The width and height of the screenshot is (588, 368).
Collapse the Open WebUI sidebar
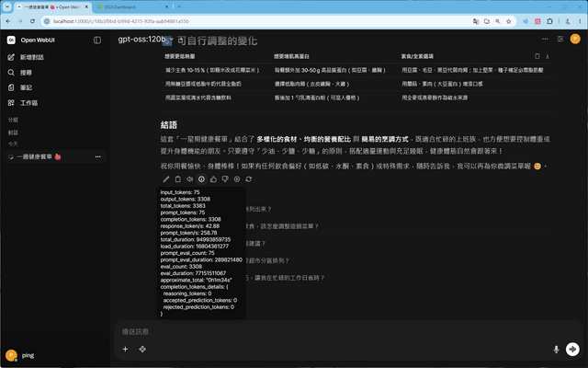[97, 40]
